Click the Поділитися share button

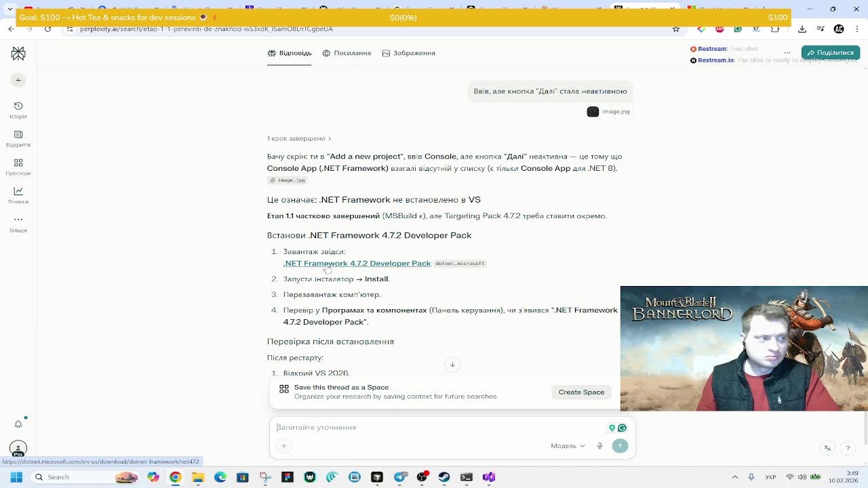[x=831, y=53]
